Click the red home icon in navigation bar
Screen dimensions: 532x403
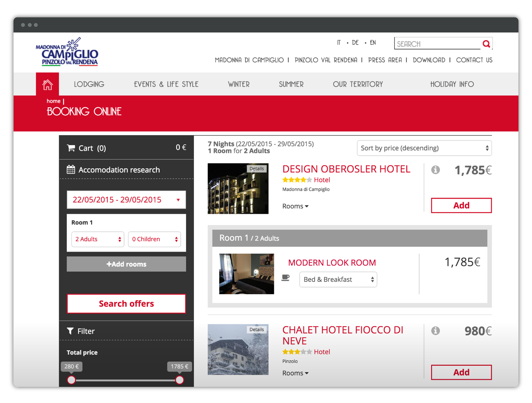(x=47, y=84)
